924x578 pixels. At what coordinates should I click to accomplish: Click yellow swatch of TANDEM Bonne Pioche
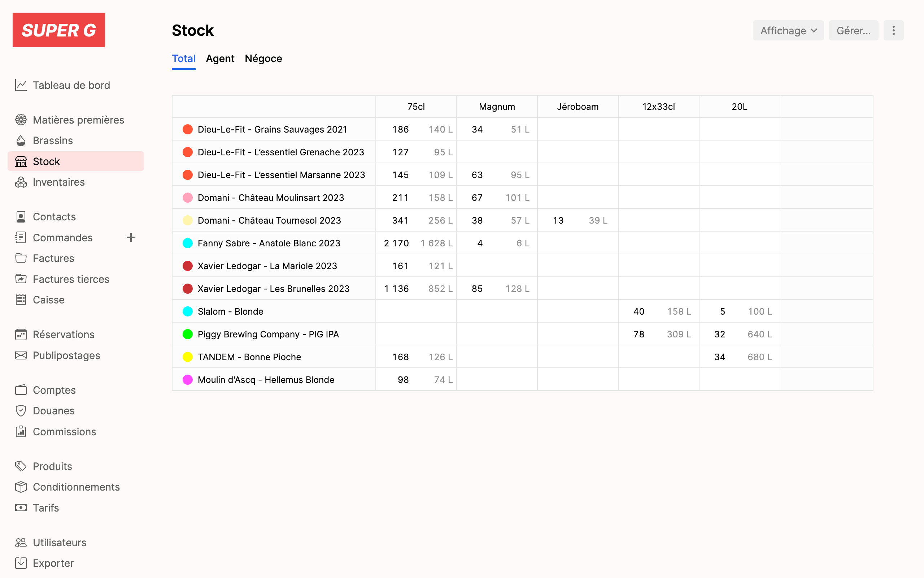tap(187, 357)
